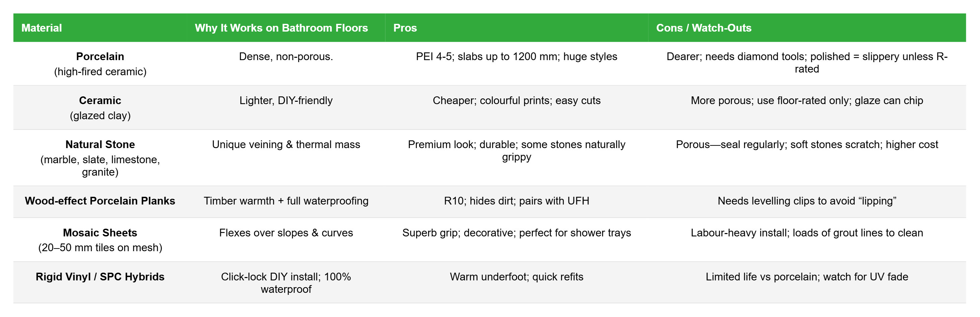980x317 pixels.
Task: Click 'Cheaper; colourful prints; easy cuts' cell
Action: (516, 101)
